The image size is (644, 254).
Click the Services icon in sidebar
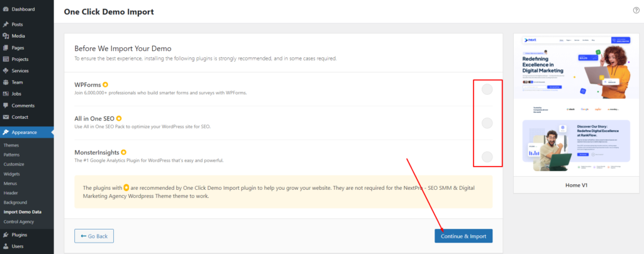[6, 70]
